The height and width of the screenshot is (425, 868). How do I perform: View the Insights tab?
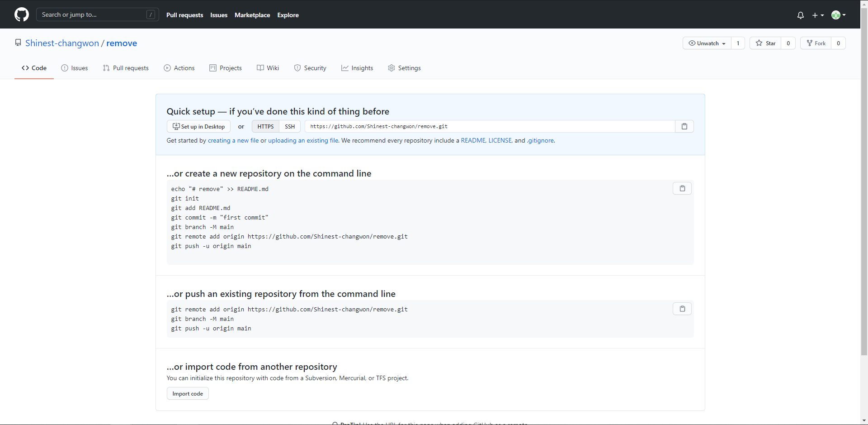point(357,68)
